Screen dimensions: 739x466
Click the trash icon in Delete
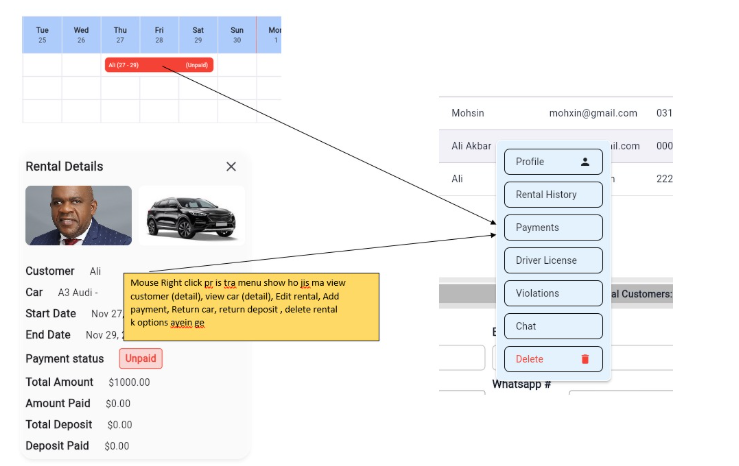click(x=585, y=359)
